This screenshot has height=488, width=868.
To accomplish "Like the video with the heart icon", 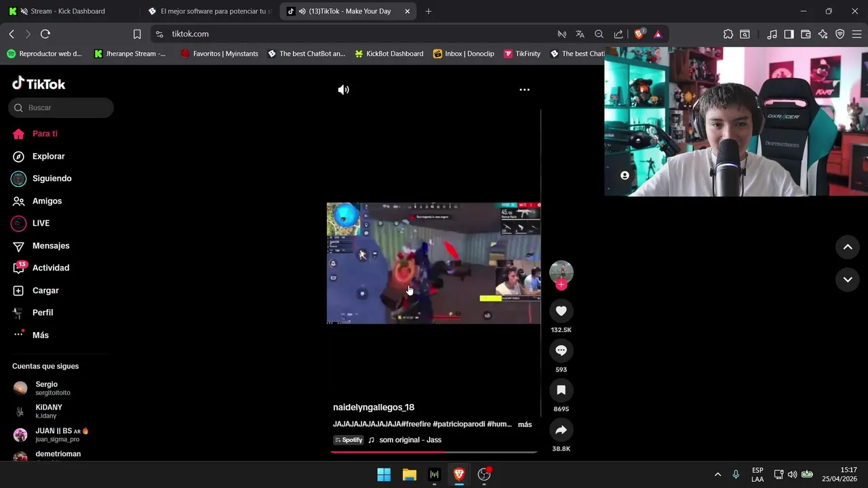I will (x=561, y=311).
